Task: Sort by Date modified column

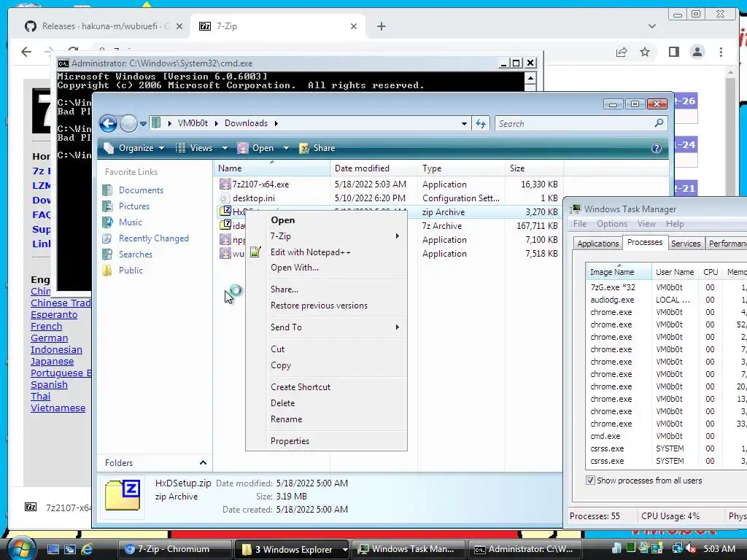Action: 373,168
